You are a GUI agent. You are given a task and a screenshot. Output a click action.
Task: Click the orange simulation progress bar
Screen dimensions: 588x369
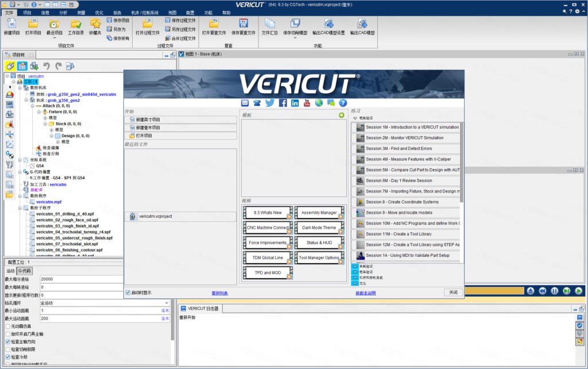click(x=494, y=291)
